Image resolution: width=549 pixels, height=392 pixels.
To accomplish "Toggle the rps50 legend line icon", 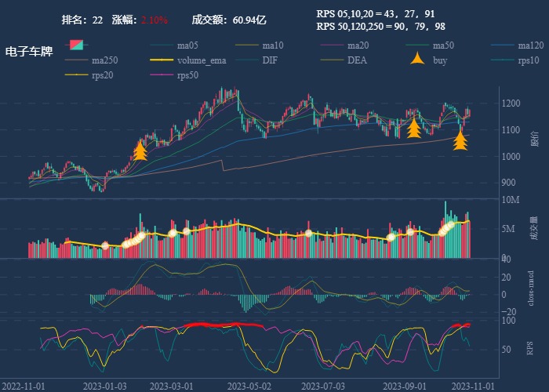I will 162,75.
